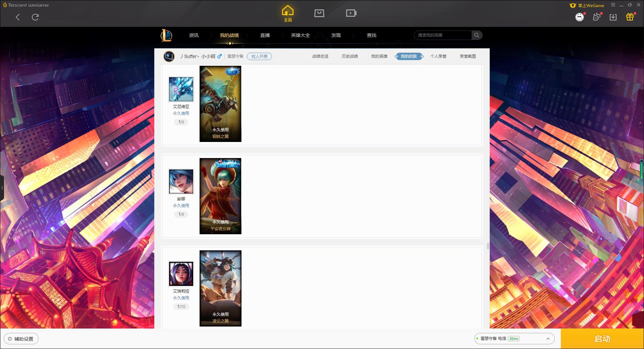Open the 直播 tab

click(265, 35)
